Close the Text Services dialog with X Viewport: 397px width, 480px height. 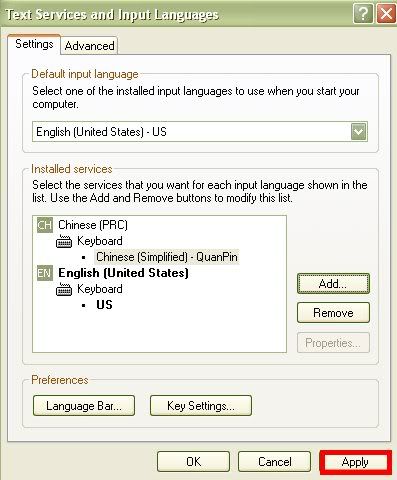pyautogui.click(x=386, y=14)
